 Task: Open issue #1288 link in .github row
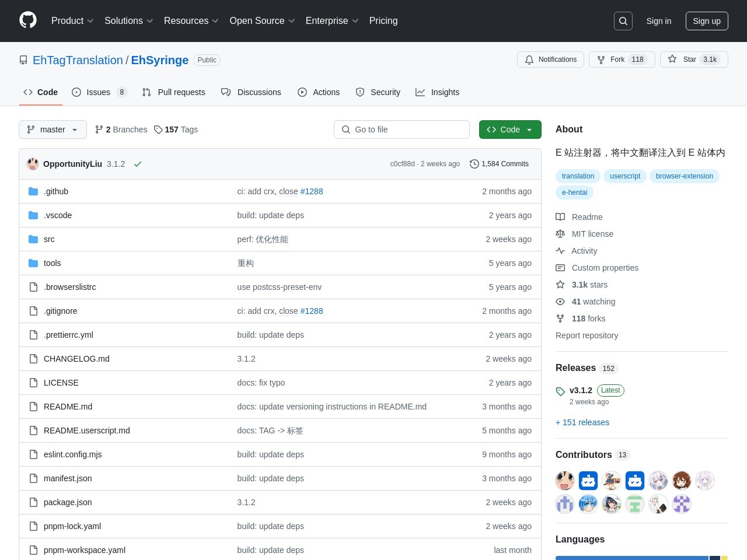[312, 191]
